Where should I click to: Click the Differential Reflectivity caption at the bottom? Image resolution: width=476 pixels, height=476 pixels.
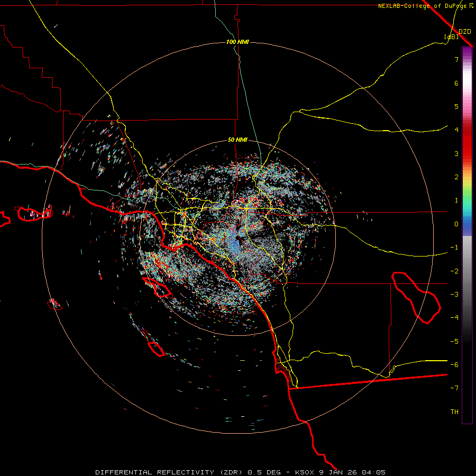pos(241,472)
